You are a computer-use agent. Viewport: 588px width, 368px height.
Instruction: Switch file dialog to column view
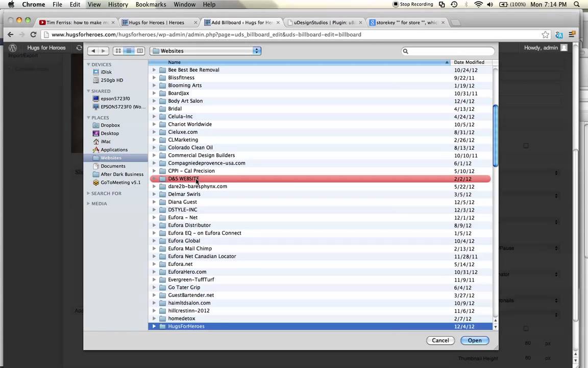140,51
